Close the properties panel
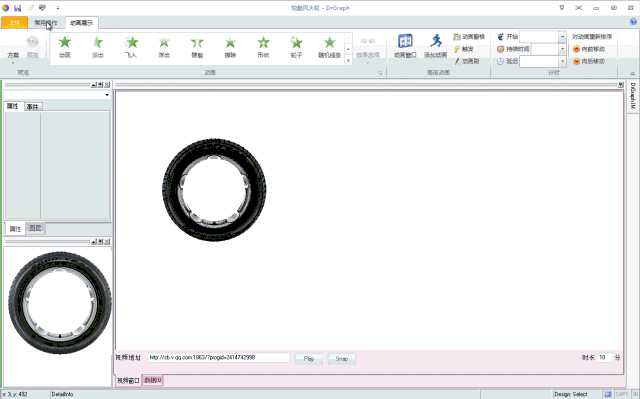Image resolution: width=640 pixels, height=399 pixels. click(107, 85)
